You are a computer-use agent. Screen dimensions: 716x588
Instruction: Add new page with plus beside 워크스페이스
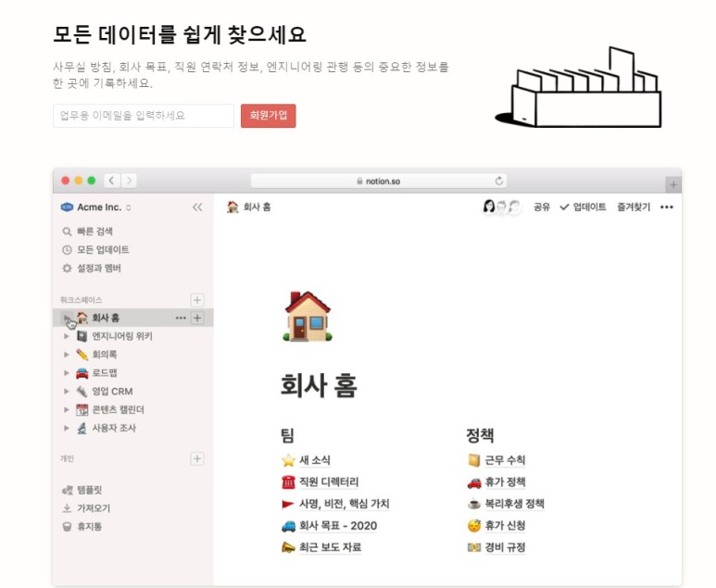[x=196, y=300]
